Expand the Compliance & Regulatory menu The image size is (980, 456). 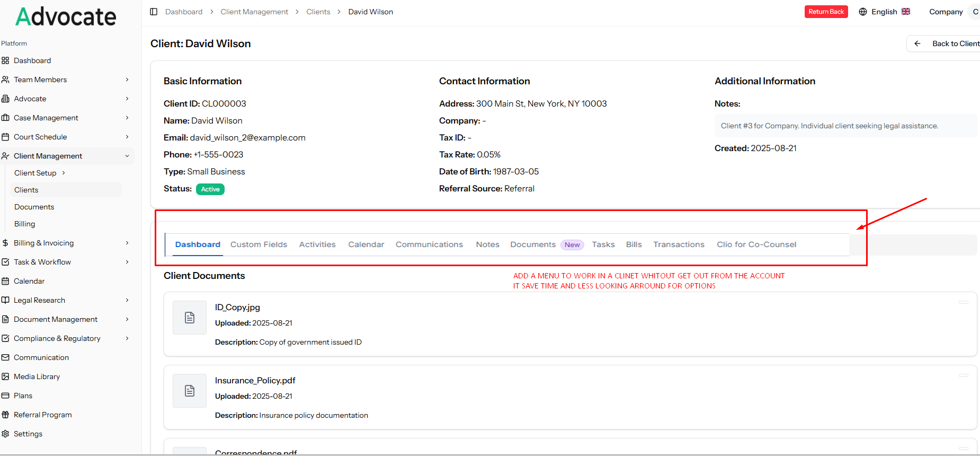(127, 338)
